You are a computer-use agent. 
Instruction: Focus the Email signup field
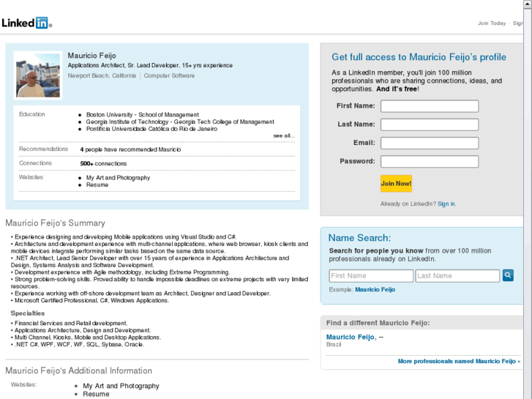[x=430, y=143]
